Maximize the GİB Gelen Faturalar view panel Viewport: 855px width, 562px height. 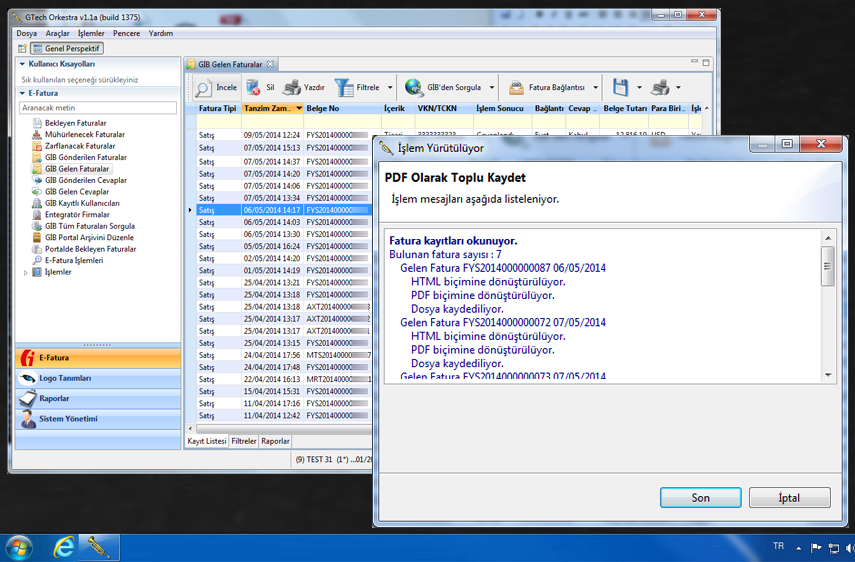pos(706,63)
